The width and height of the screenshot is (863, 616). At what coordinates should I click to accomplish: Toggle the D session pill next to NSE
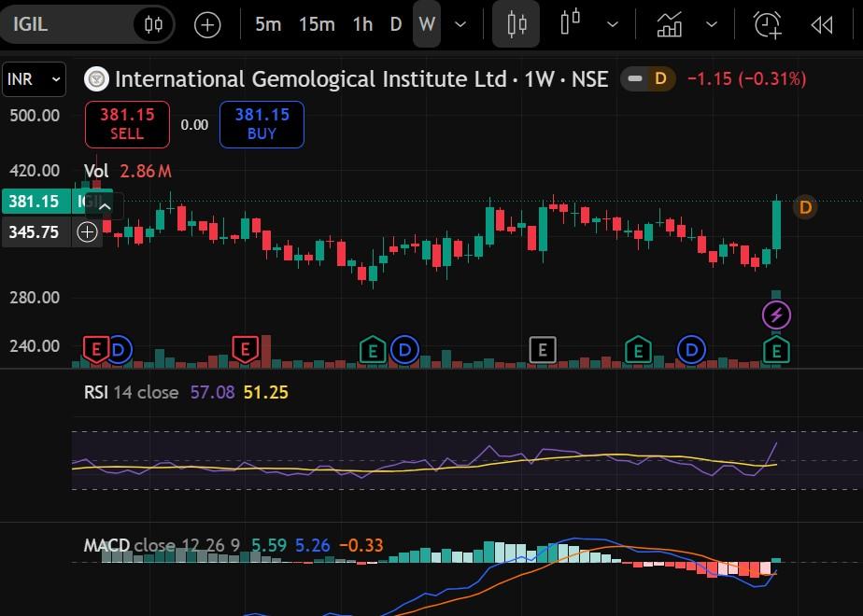(x=648, y=78)
